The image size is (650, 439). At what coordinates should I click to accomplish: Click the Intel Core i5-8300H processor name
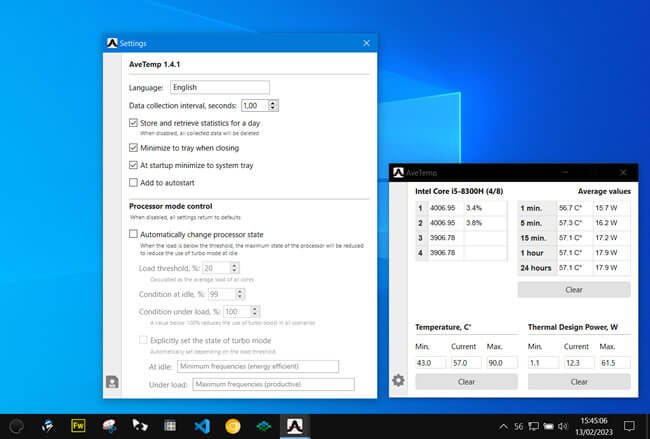point(459,191)
